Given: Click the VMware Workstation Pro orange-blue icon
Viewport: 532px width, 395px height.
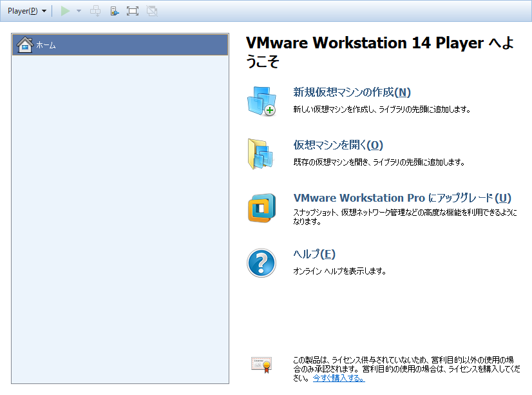Looking at the screenshot, I should [261, 207].
